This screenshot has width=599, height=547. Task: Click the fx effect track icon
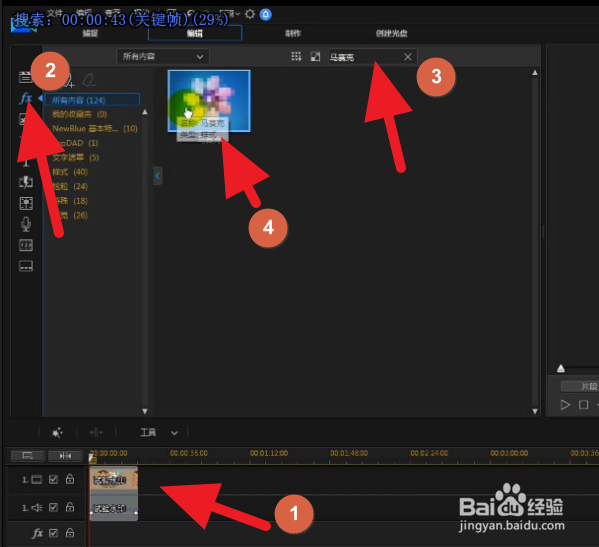pyautogui.click(x=37, y=533)
